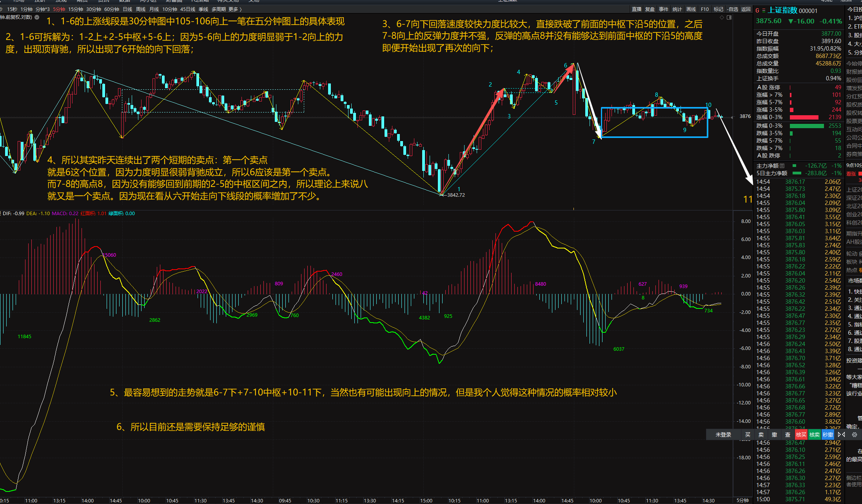Select the 周线 weekly period

[141, 9]
